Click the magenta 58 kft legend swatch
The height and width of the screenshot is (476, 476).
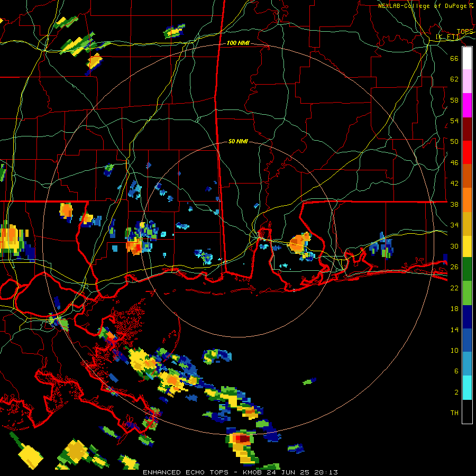(467, 105)
